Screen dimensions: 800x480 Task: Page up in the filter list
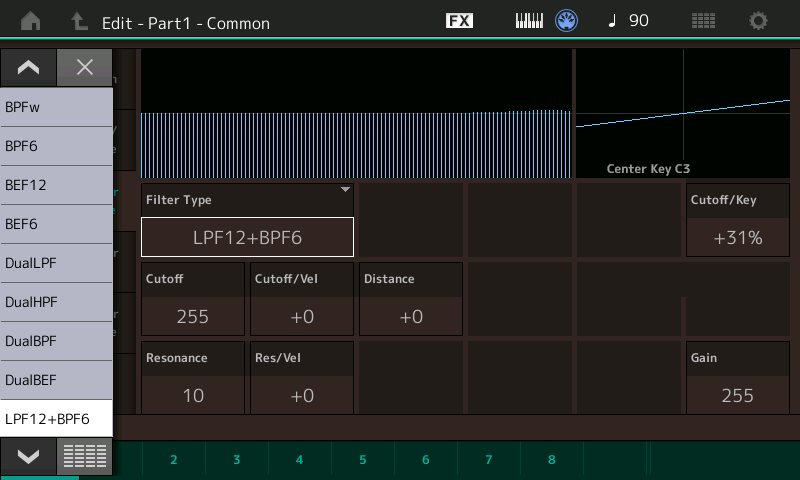(29, 67)
